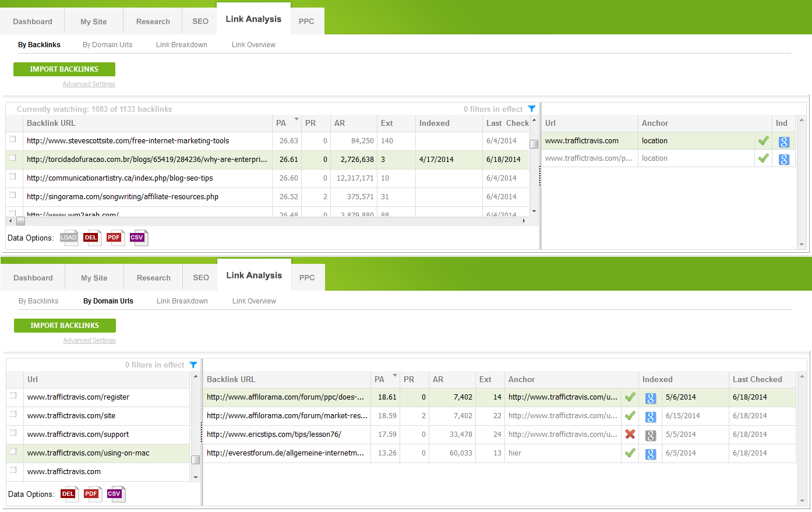Click green checkmark in www.traffictravis.com location row
This screenshot has height=512, width=812.
pyautogui.click(x=763, y=140)
